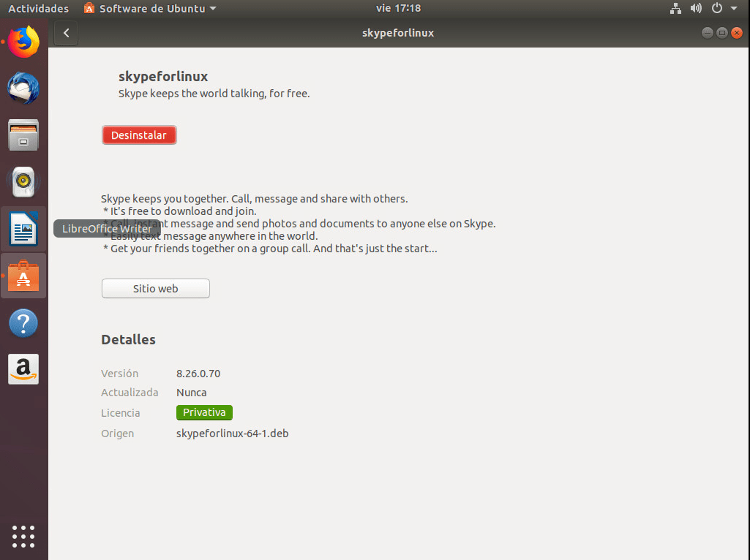750x560 pixels.
Task: Go back using the back arrow
Action: (x=65, y=32)
